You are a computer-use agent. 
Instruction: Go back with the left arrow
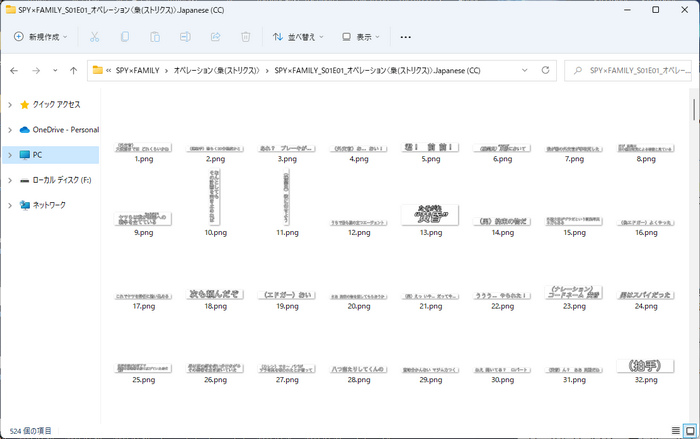14,71
